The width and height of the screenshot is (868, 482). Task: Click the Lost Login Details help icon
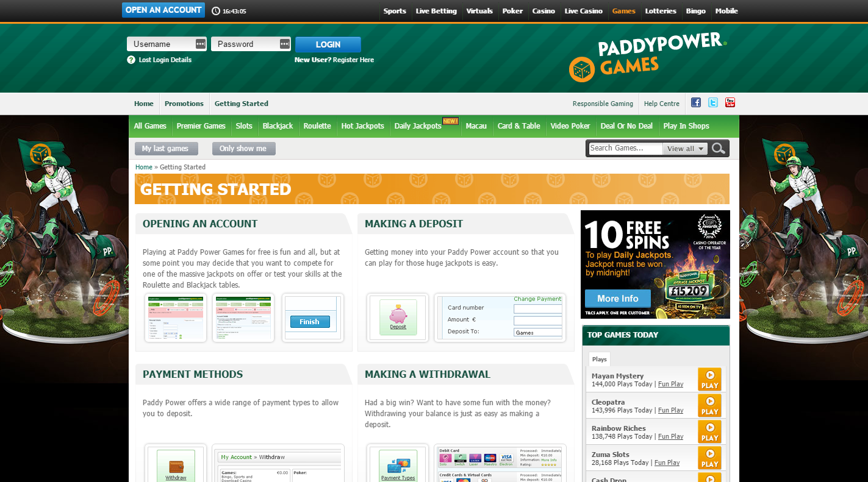pyautogui.click(x=131, y=60)
